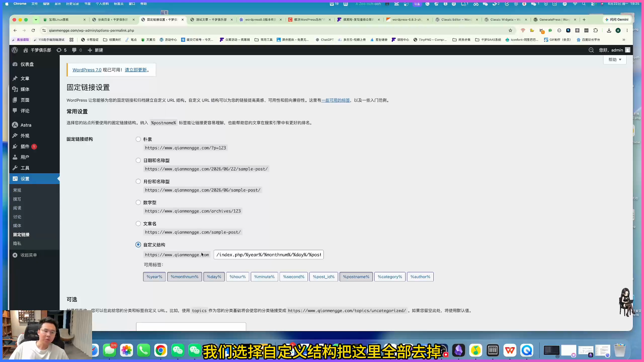The height and width of the screenshot is (362, 644).
Task: Select the 朴素 permalink structure
Action: [138, 139]
